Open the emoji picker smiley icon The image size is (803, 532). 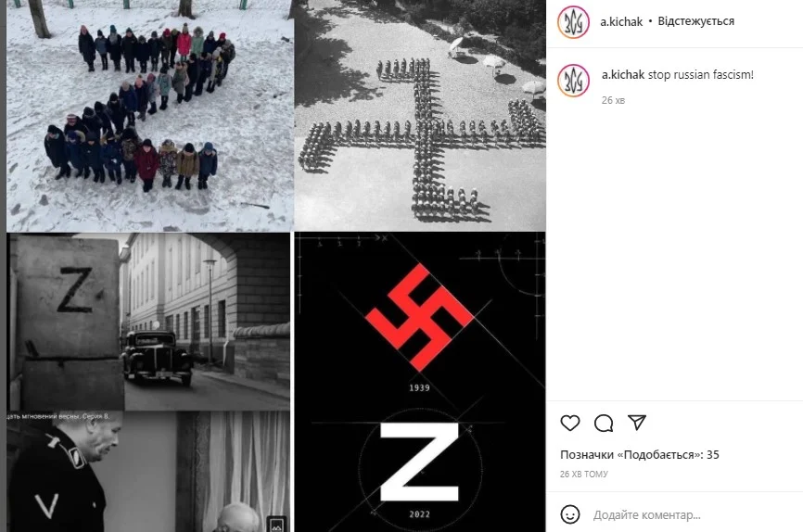(x=570, y=514)
